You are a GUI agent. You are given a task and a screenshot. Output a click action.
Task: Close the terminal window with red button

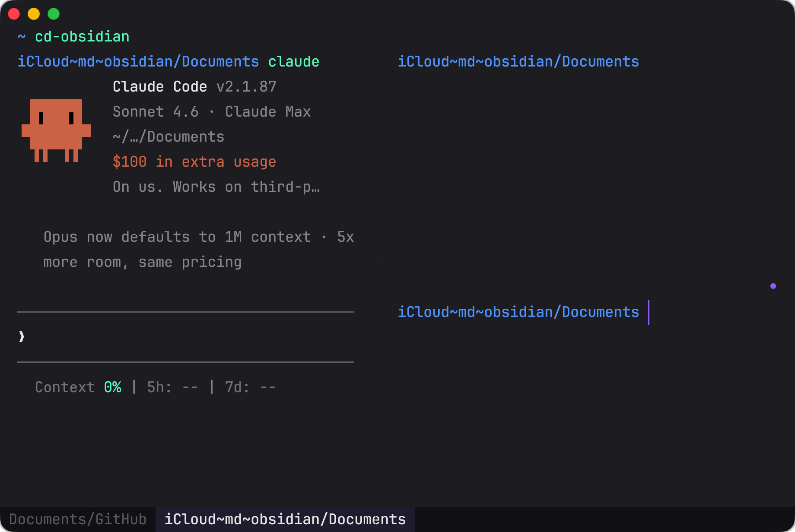14,14
